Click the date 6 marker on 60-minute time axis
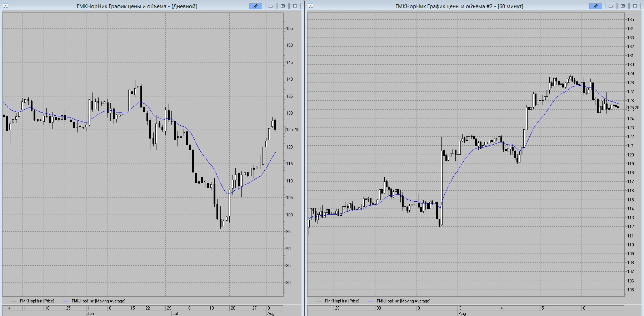The height and width of the screenshot is (316, 644). click(x=584, y=308)
